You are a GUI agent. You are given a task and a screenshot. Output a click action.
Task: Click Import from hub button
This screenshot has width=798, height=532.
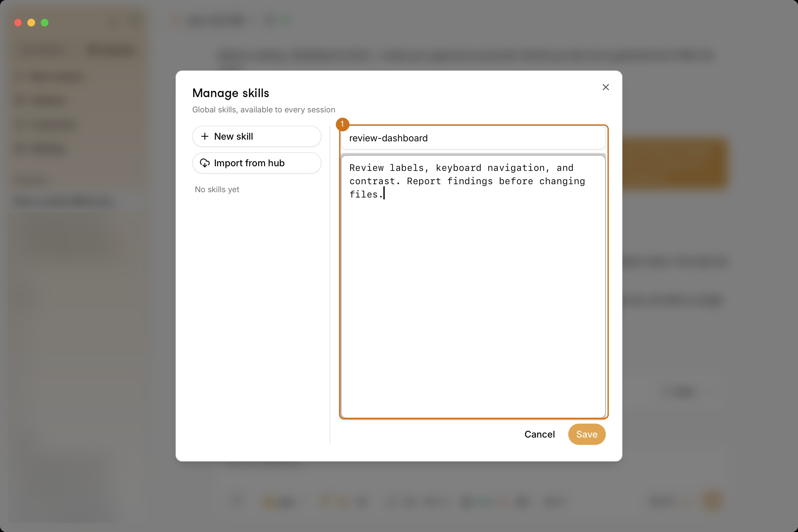click(256, 163)
